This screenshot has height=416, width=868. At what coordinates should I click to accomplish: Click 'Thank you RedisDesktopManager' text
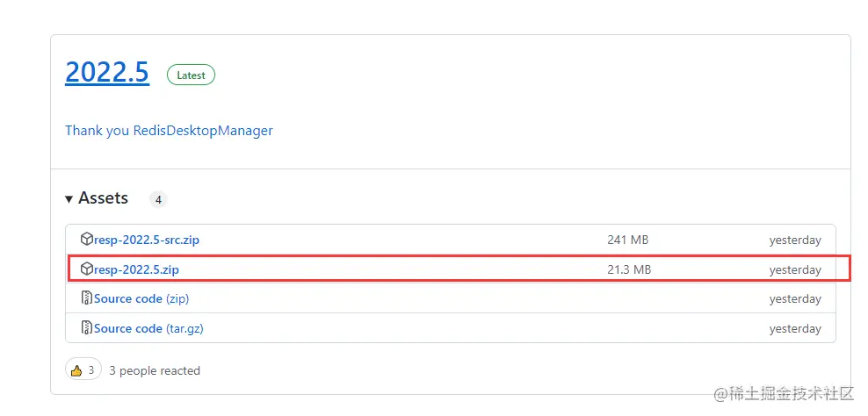coord(169,131)
